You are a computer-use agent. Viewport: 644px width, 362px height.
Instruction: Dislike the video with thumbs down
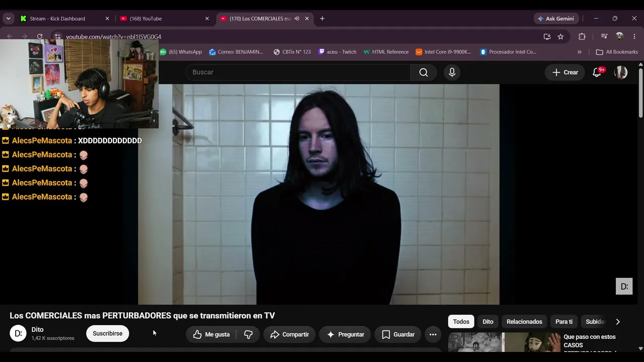click(249, 334)
